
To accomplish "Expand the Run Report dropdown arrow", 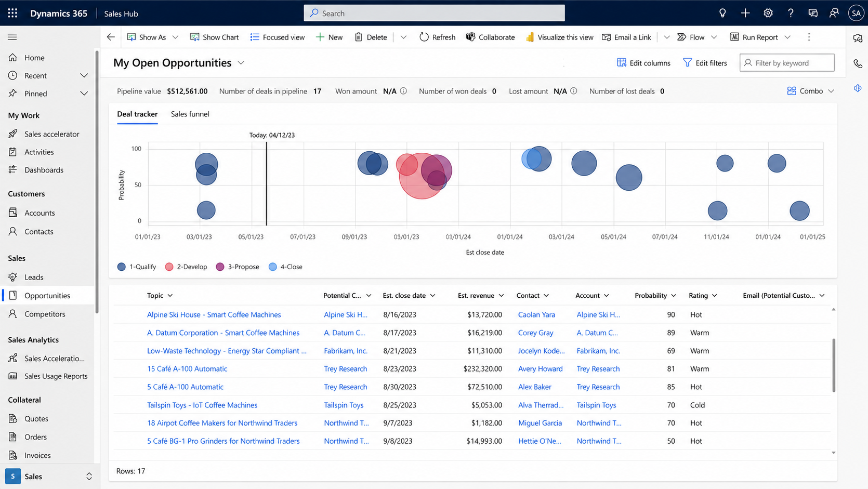I will pyautogui.click(x=787, y=37).
